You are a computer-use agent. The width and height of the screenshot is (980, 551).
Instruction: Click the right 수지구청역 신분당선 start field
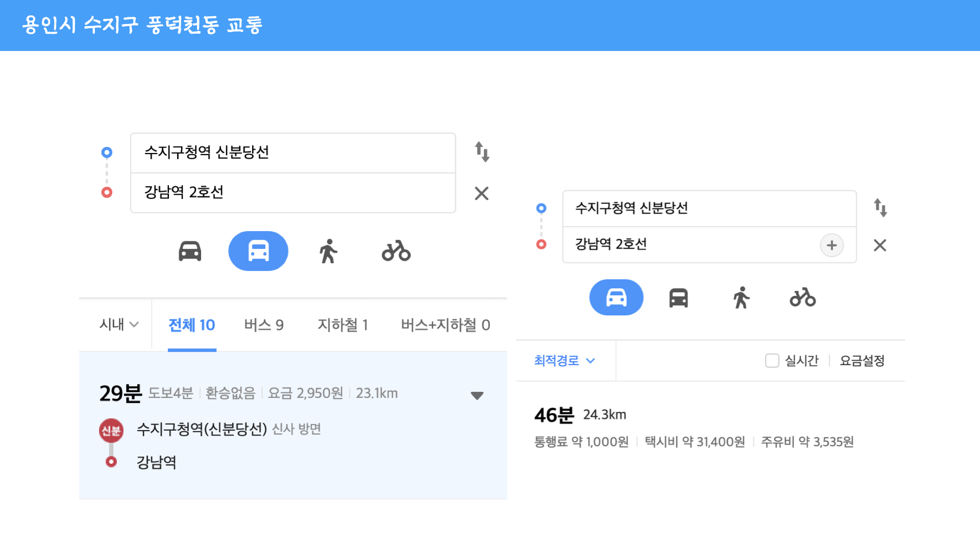(x=708, y=208)
